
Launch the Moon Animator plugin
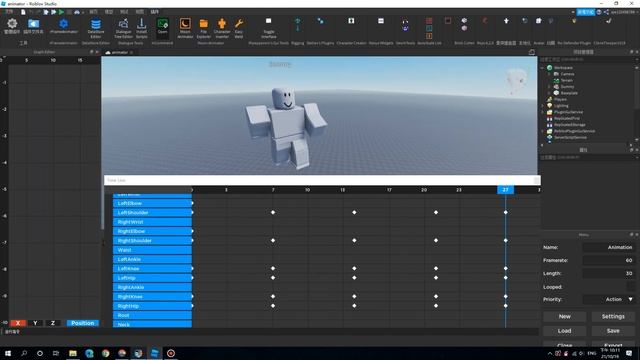[x=185, y=28]
